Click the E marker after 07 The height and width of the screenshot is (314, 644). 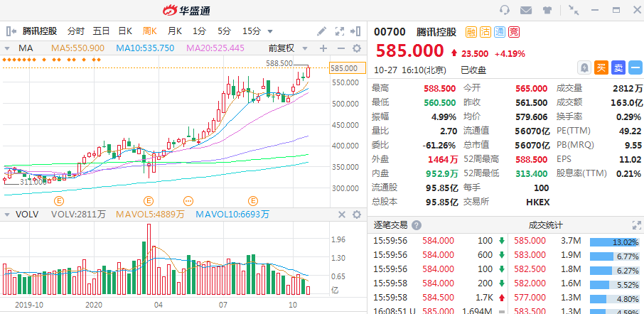tap(252, 201)
